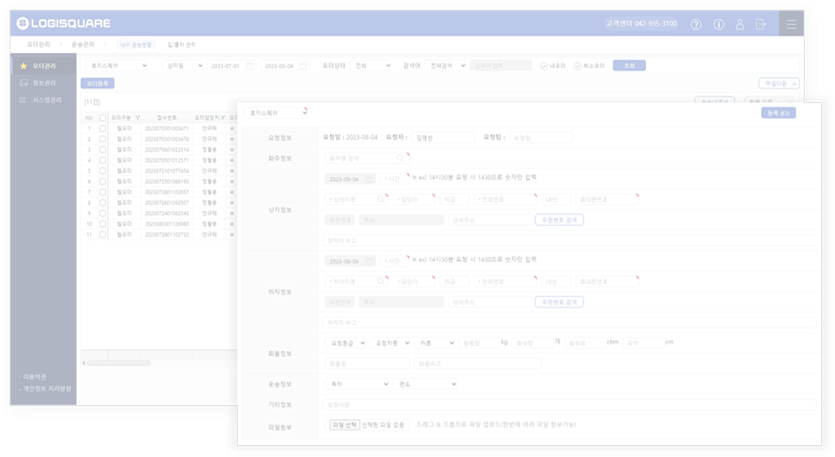835x457 pixels.
Task: Click 우편번호 검색 in 상차정보
Action: pos(559,220)
